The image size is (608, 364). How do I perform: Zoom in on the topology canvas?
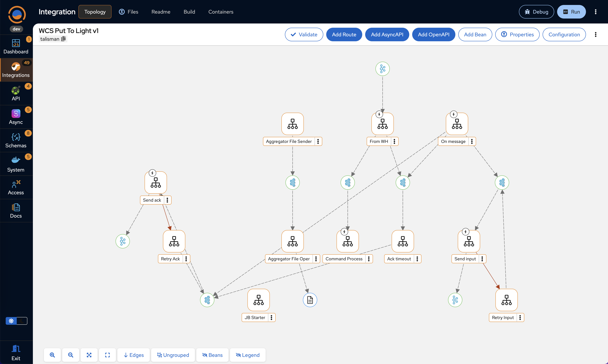click(x=52, y=355)
